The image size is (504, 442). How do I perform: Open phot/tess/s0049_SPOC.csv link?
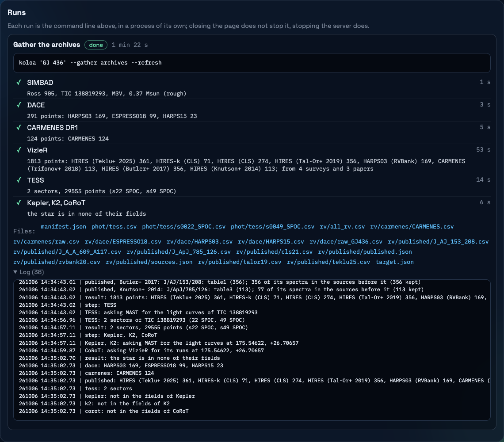click(x=273, y=227)
